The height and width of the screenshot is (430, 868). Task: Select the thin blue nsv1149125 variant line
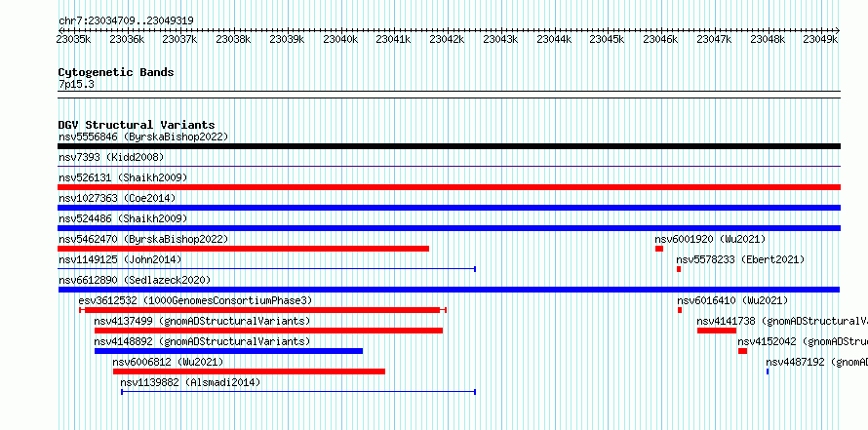pos(267,269)
